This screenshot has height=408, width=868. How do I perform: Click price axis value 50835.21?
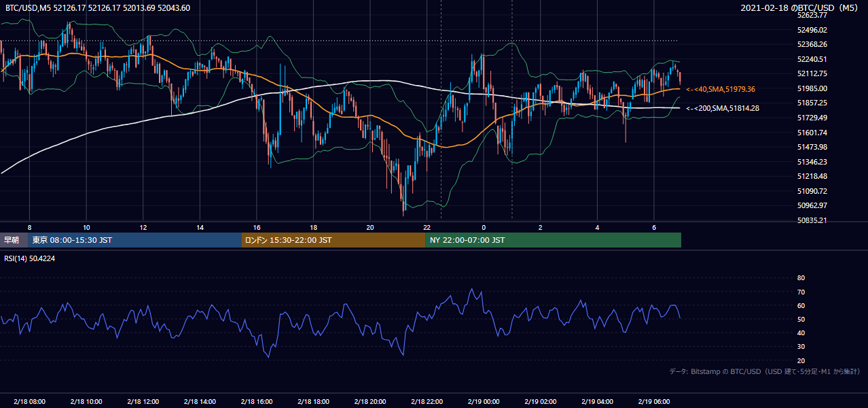812,220
